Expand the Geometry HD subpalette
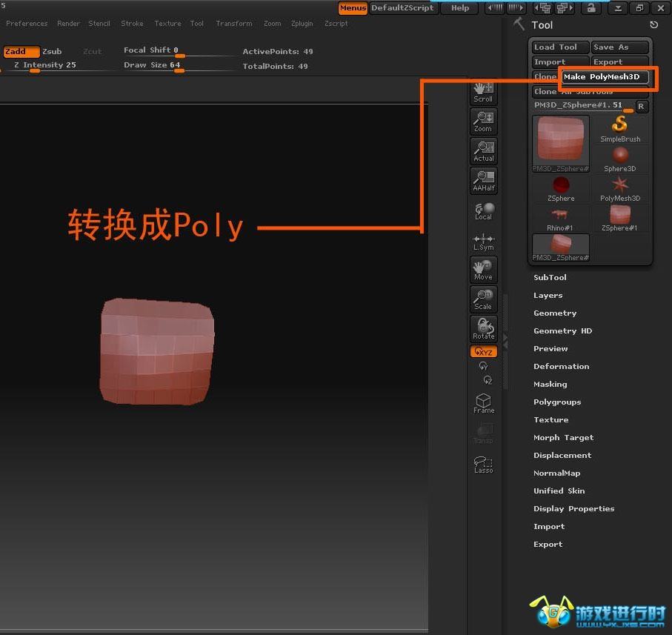This screenshot has height=635, width=672. click(x=562, y=330)
